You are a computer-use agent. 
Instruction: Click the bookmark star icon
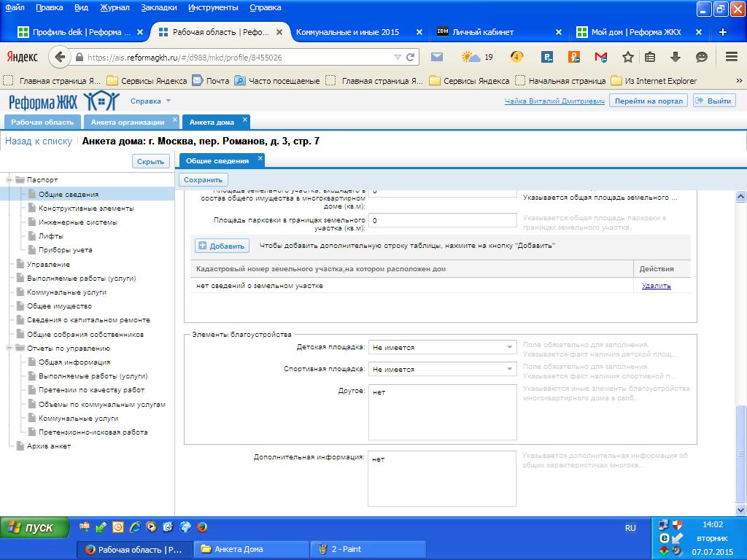point(628,57)
